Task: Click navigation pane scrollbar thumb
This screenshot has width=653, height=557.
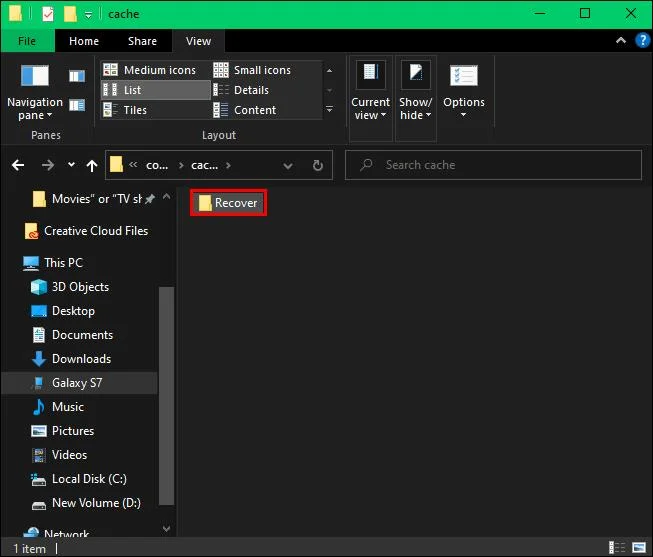Action: coord(167,396)
